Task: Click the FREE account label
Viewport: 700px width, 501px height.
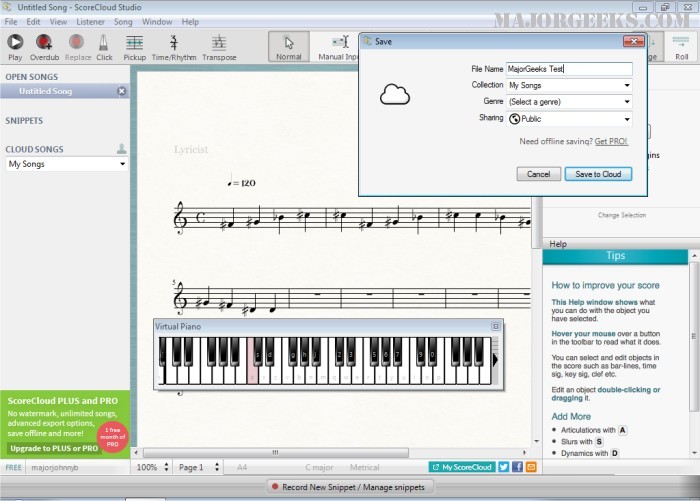Action: pyautogui.click(x=13, y=468)
